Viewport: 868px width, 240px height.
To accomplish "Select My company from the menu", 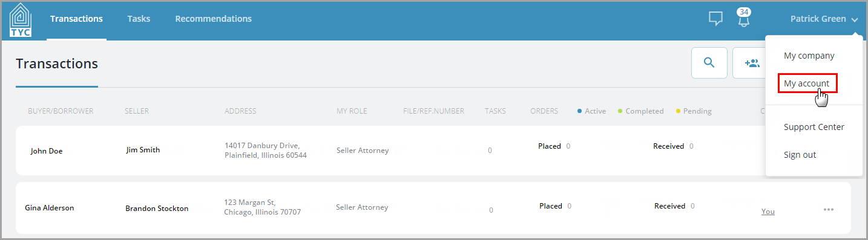I will point(809,56).
